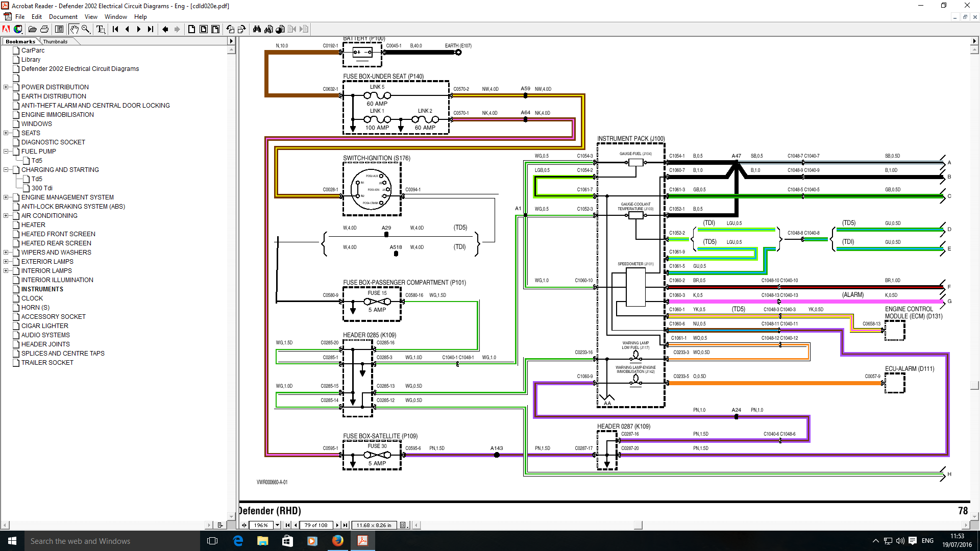Toggle the Show/Hide Navigation Pane icon
Viewport: 980px width, 551px height.
59,29
